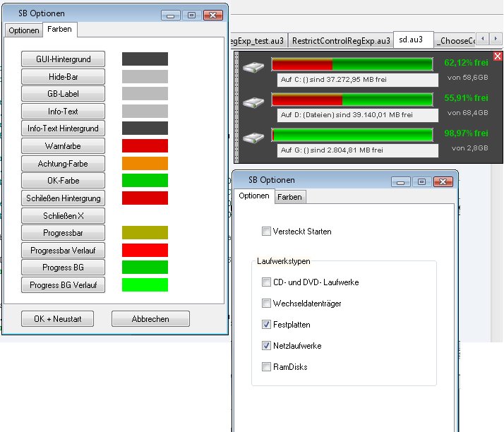This screenshot has width=504, height=432.
Task: Uncheck the Festplatten checkbox
Action: click(x=266, y=325)
